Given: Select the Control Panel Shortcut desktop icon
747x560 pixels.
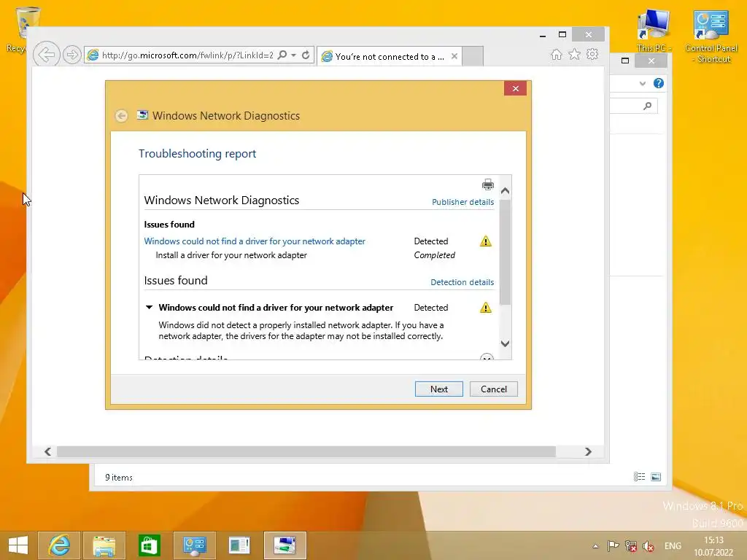Looking at the screenshot, I should 711,36.
